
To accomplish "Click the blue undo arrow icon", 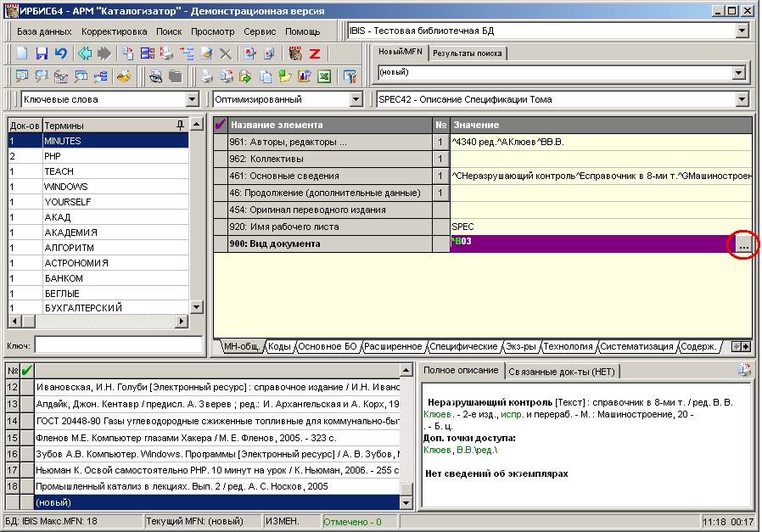I will point(60,53).
